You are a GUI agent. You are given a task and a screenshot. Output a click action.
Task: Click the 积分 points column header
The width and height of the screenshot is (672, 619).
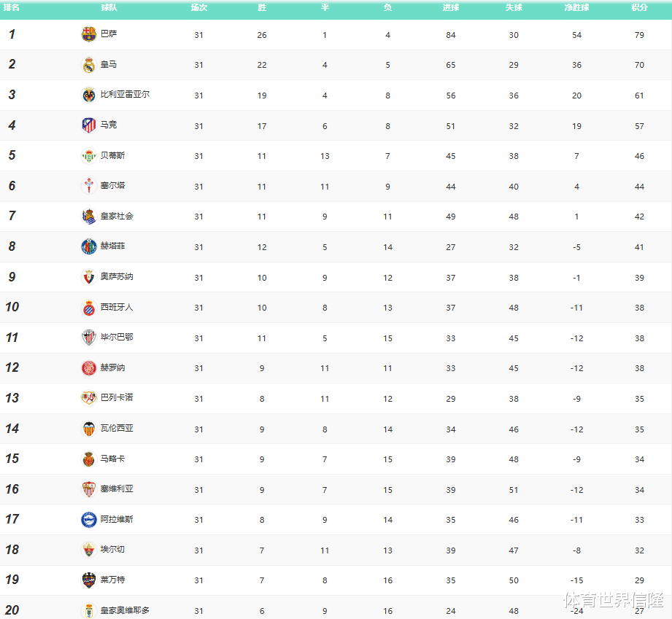click(639, 8)
